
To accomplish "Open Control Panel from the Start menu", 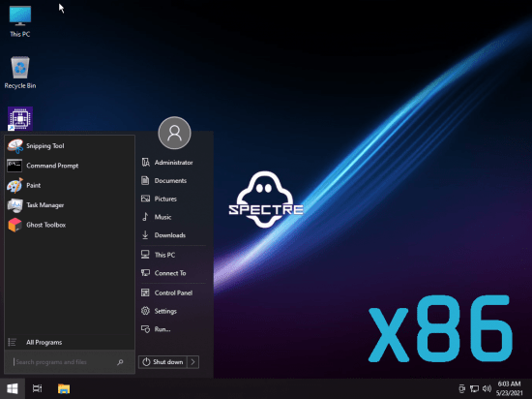I will [173, 292].
